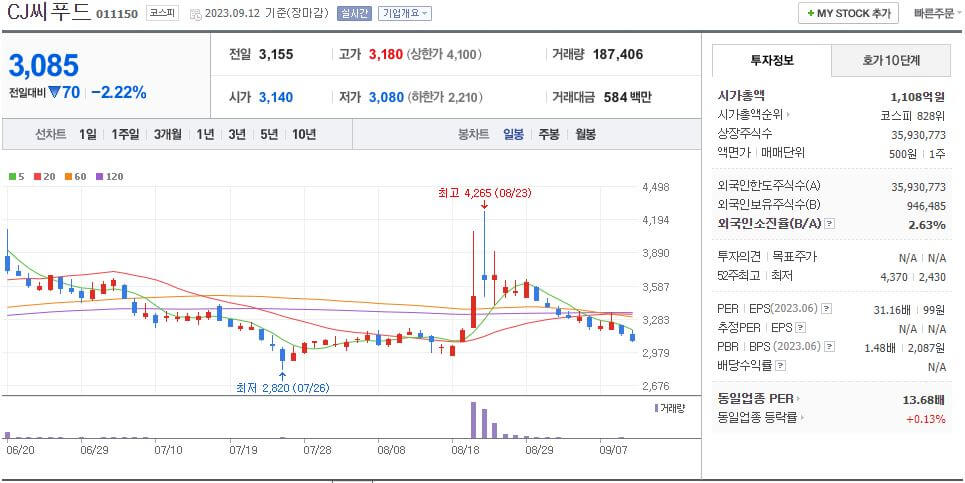The height and width of the screenshot is (483, 965).
Task: Open the 동일업종 PER link
Action: point(759,398)
